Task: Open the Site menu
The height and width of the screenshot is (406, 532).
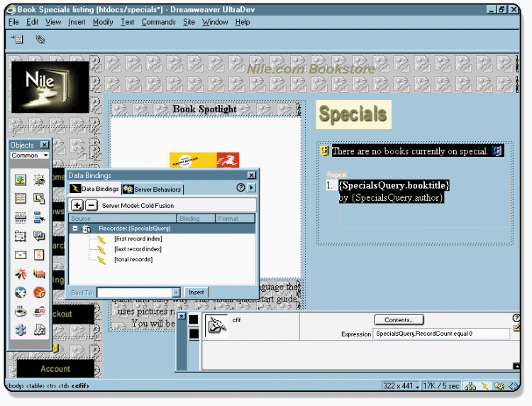Action: click(x=189, y=22)
